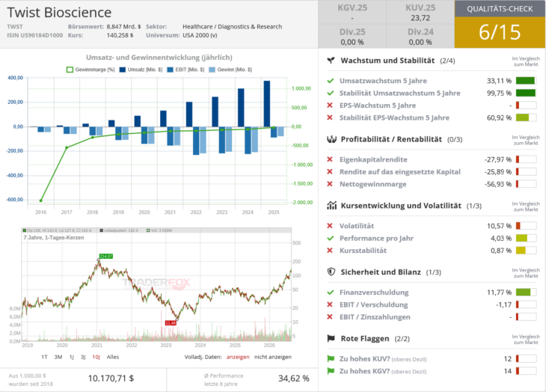Click the 2016 Gewinnmarge data point

(40, 200)
